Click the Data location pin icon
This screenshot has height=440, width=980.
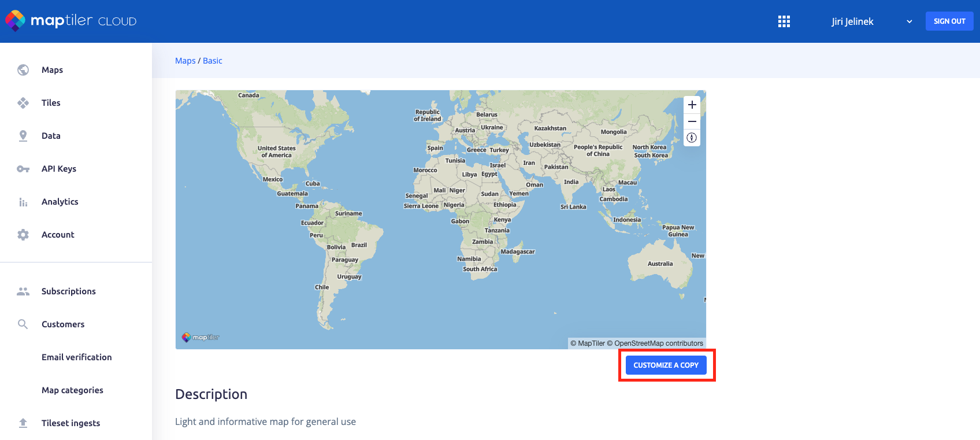[23, 136]
